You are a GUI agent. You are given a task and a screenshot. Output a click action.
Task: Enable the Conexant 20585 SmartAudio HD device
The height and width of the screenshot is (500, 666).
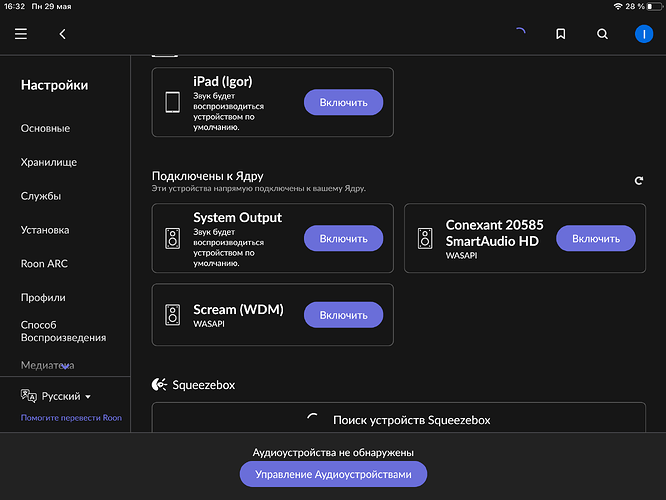point(595,238)
